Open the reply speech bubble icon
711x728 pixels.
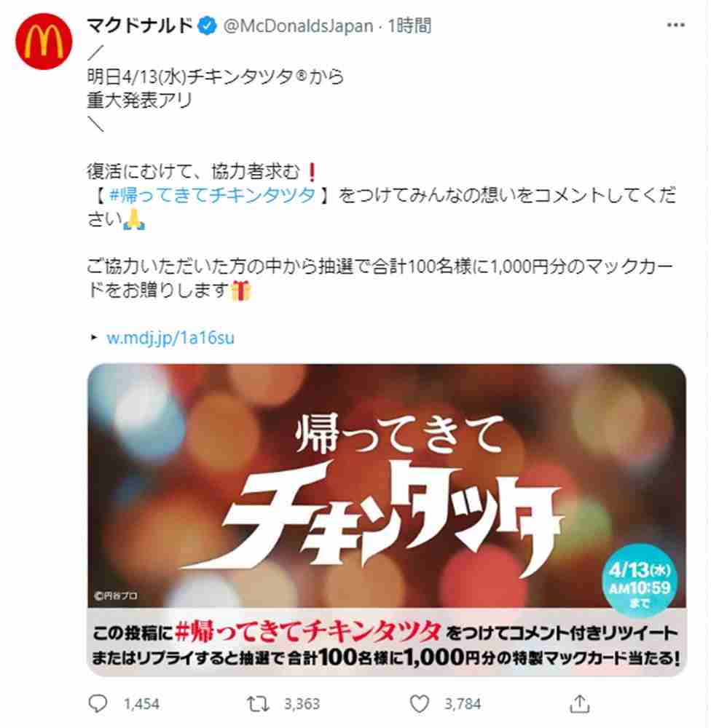[98, 704]
